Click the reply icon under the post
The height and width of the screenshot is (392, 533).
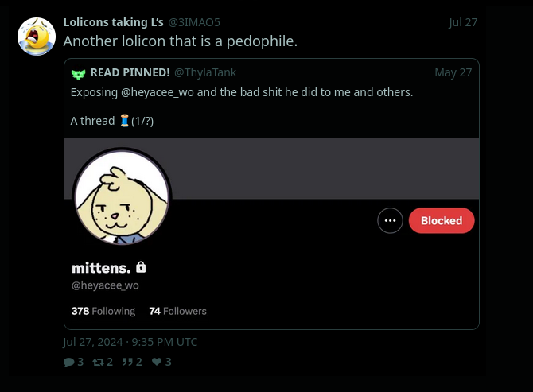tap(68, 362)
